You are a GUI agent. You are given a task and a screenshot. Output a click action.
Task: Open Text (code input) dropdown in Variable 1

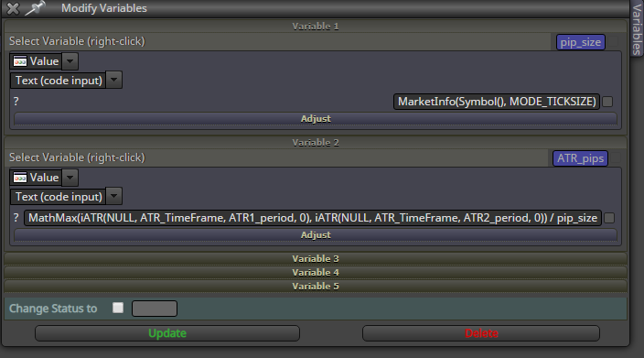[113, 81]
